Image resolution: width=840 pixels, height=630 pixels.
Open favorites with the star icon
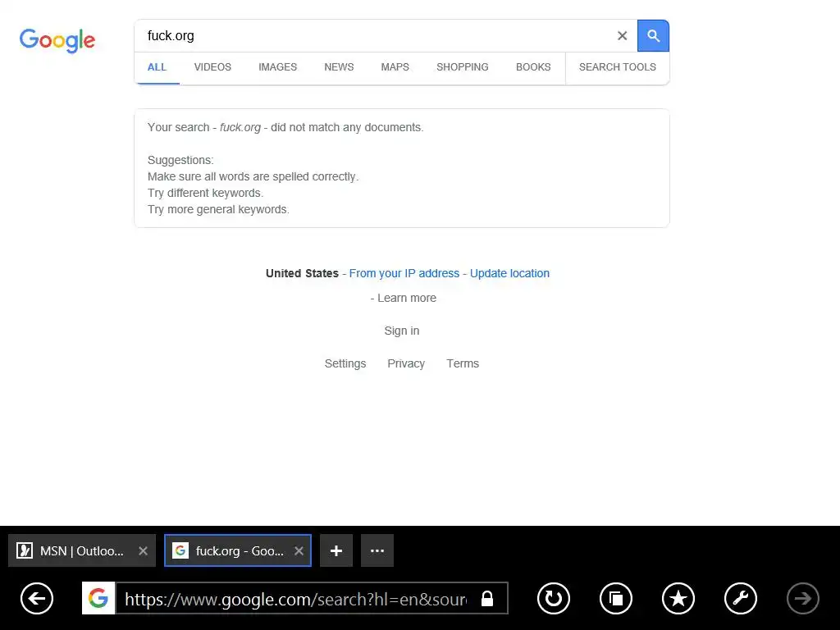pyautogui.click(x=678, y=598)
